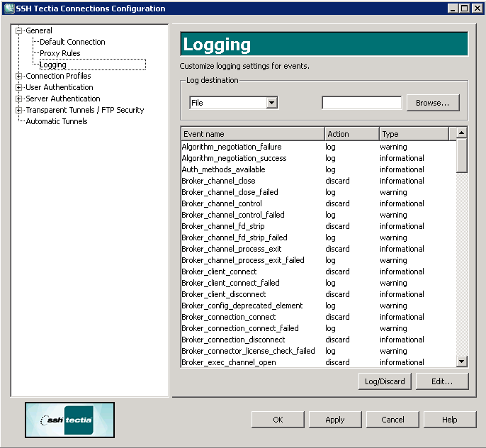Screen dimensions: 486x448
Task: Select Broker_channel_close event row
Action: [x=319, y=181]
